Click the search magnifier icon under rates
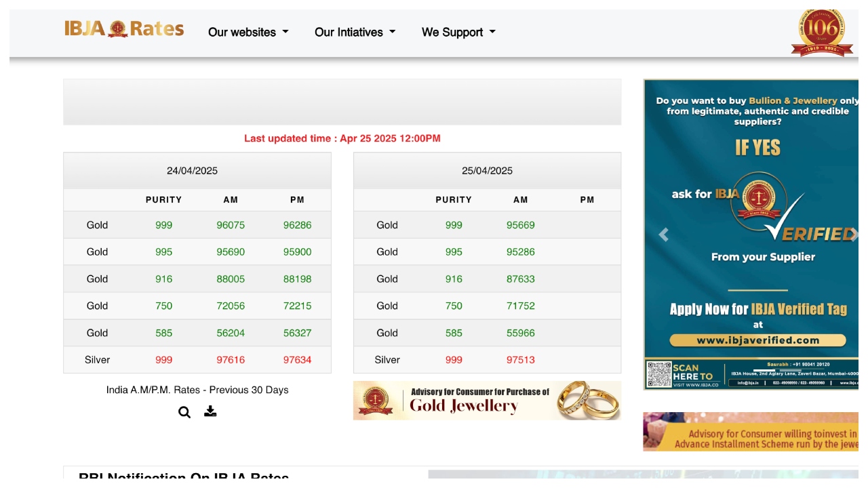 [184, 412]
